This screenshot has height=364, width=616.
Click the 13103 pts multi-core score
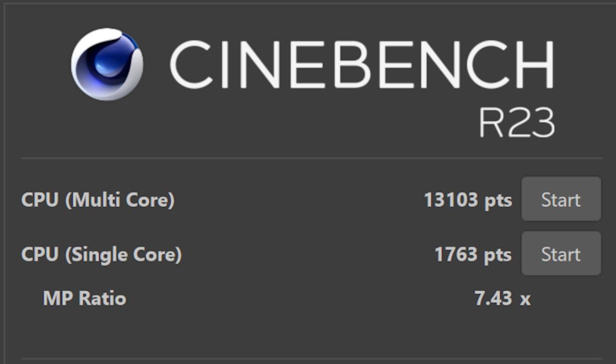pos(453,200)
